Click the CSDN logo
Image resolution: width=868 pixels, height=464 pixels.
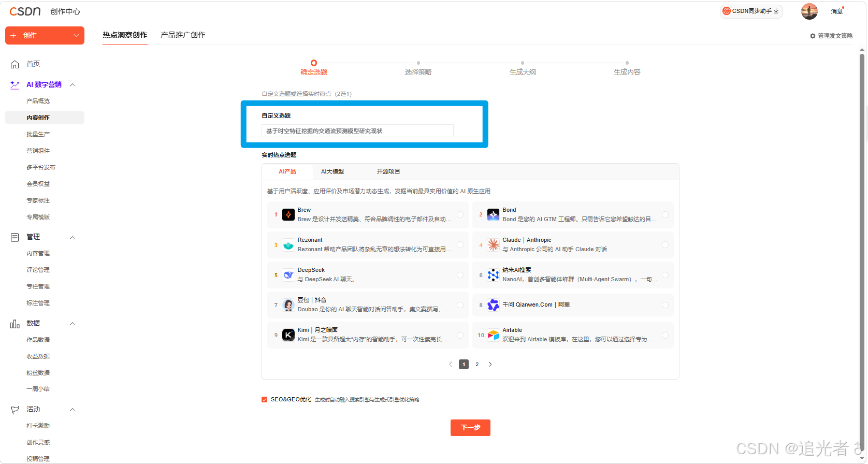[25, 11]
